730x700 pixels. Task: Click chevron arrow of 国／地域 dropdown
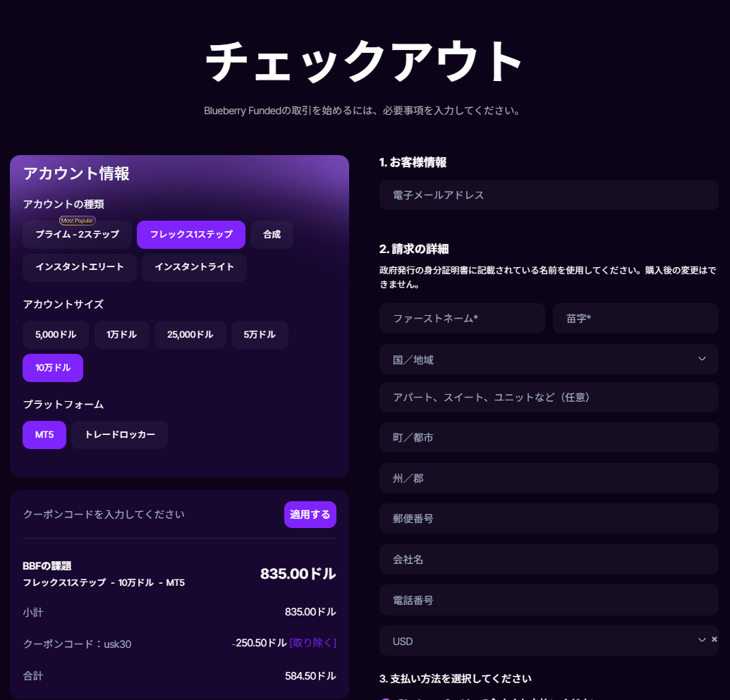pyautogui.click(x=702, y=359)
